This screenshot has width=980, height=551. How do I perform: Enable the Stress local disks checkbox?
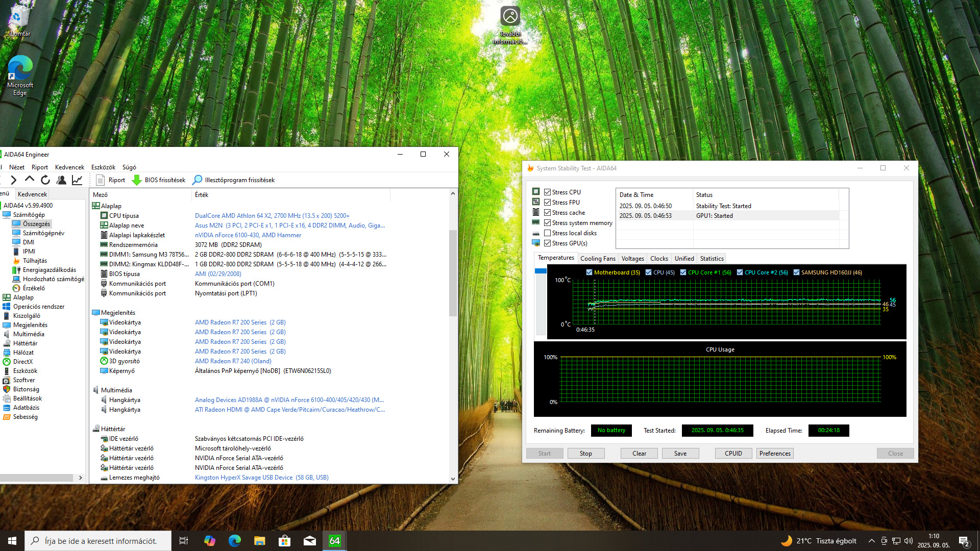(547, 233)
